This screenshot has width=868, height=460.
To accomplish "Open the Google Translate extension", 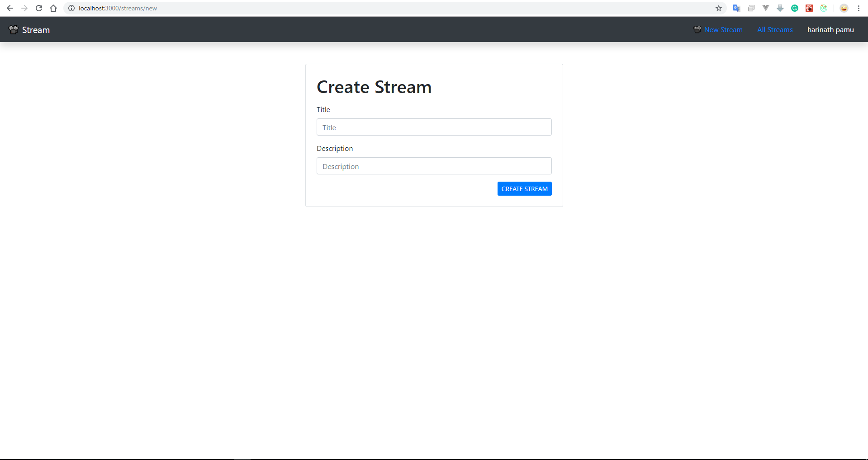I will coord(737,8).
